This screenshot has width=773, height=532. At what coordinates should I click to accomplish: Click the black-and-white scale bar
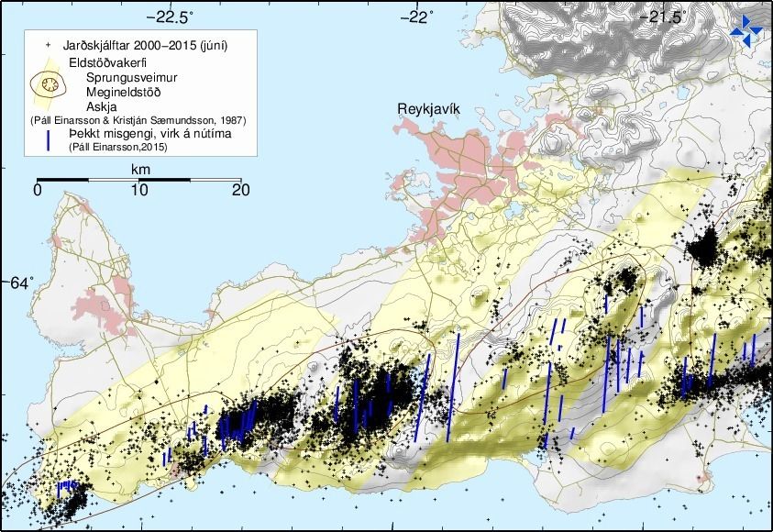click(x=139, y=180)
